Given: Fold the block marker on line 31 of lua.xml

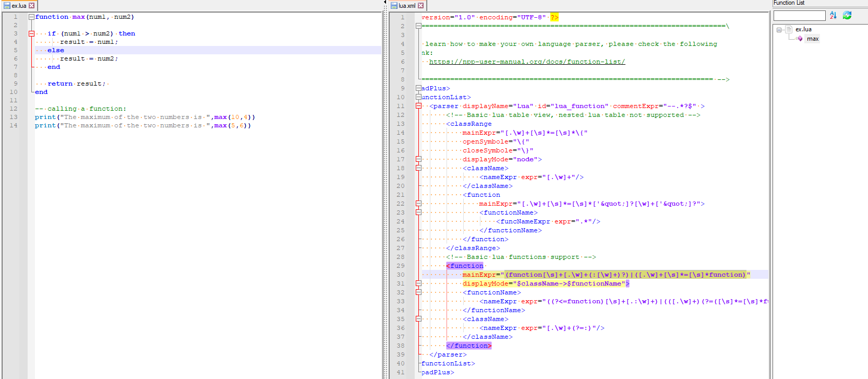Looking at the screenshot, I should (x=418, y=283).
